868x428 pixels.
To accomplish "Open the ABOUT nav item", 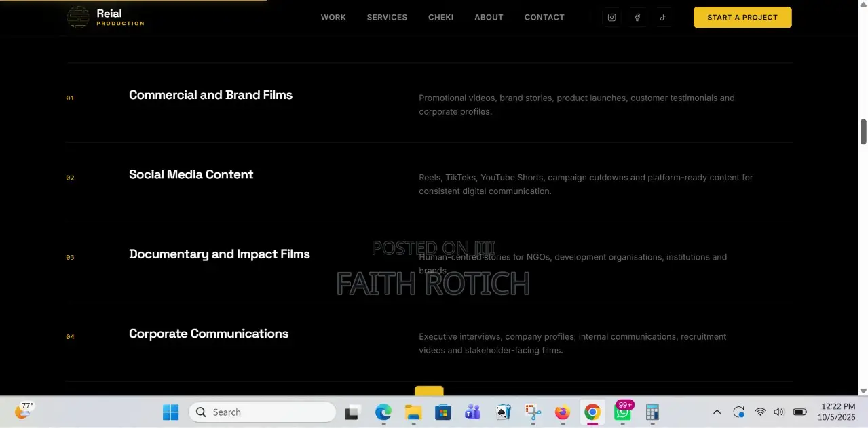I will tap(489, 17).
